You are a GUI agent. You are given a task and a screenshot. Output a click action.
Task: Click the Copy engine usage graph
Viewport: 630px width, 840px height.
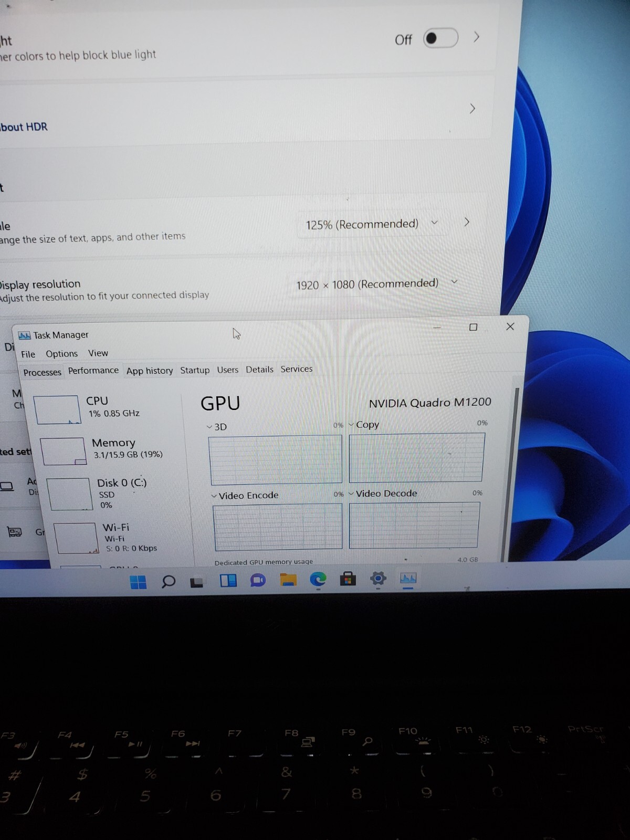(x=417, y=457)
